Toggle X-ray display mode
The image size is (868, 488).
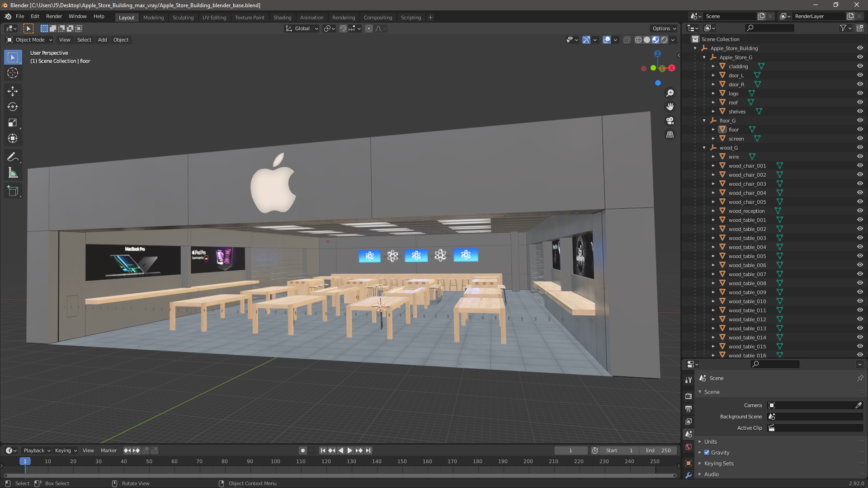click(627, 40)
